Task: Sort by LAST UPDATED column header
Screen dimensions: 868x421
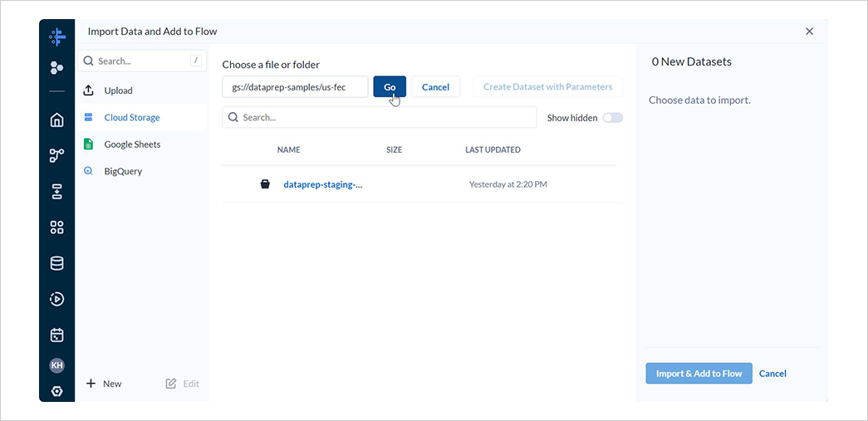Action: tap(493, 149)
